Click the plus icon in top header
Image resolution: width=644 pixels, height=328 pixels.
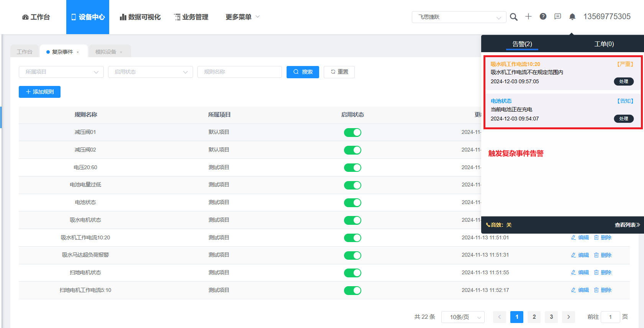528,16
